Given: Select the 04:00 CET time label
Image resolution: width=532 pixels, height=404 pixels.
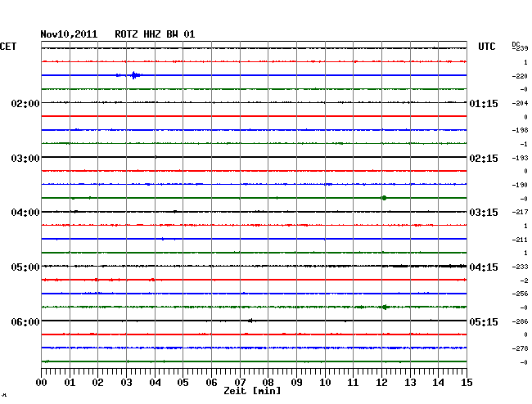Looking at the screenshot, I should tap(25, 213).
